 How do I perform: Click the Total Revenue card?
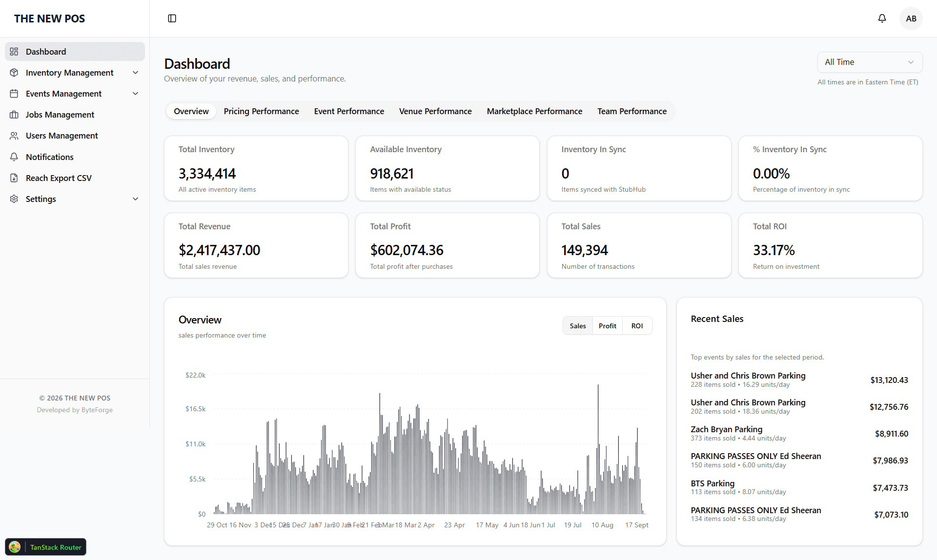click(x=256, y=245)
